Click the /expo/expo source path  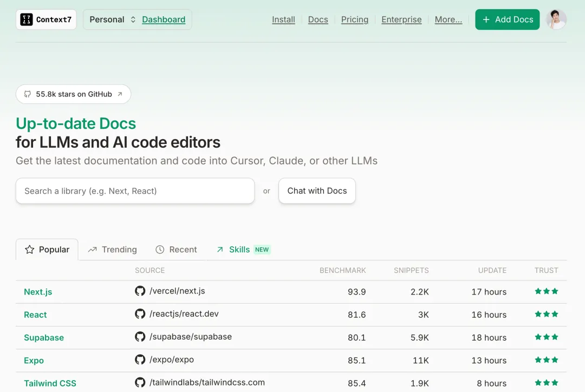[172, 360]
